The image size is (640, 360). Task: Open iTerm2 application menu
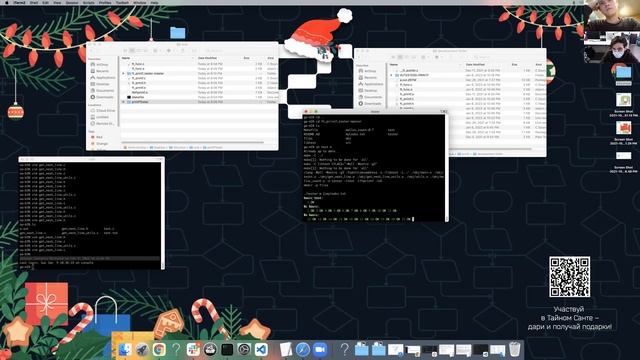pyautogui.click(x=19, y=2)
